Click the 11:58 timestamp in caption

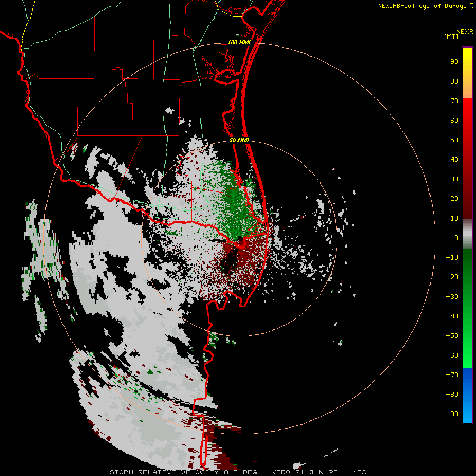click(x=355, y=472)
